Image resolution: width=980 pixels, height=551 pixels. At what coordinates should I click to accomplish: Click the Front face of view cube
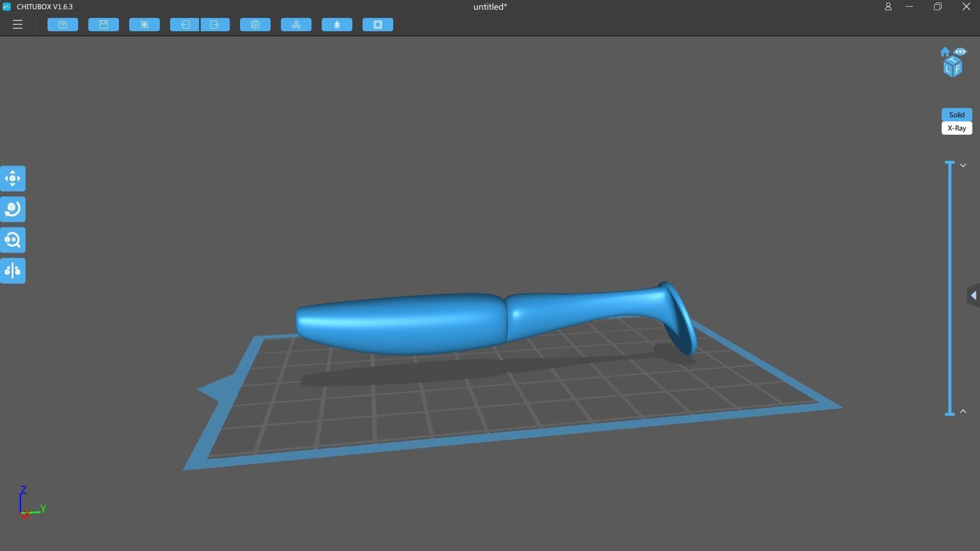(958, 68)
